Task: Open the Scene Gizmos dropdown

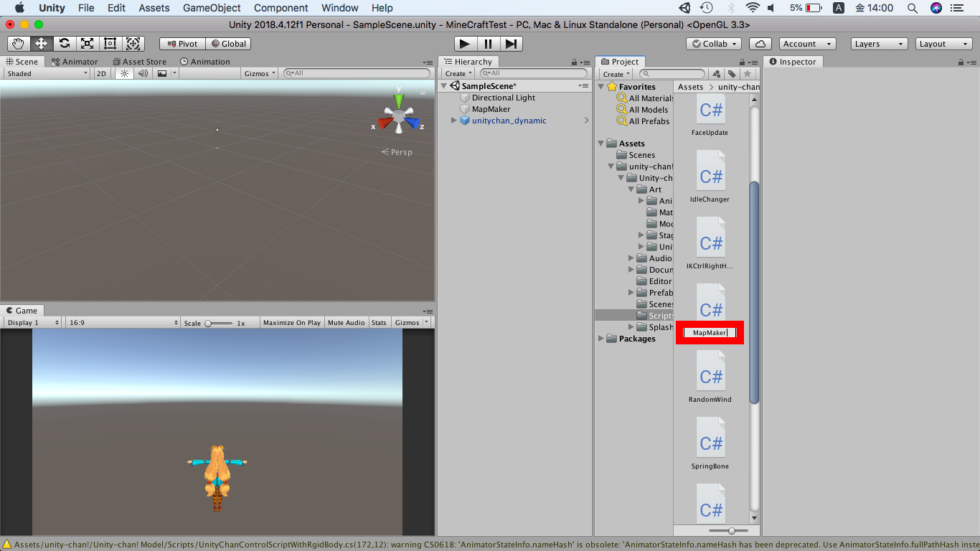Action: click(260, 73)
